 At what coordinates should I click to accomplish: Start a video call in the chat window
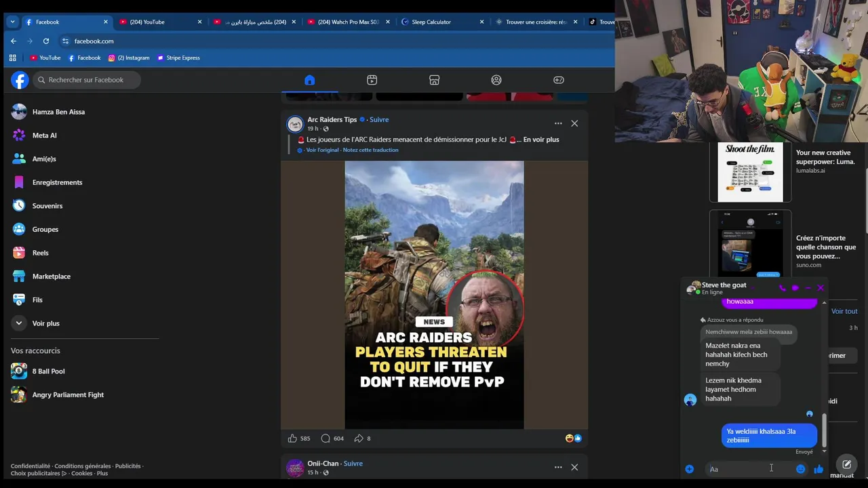tap(795, 288)
